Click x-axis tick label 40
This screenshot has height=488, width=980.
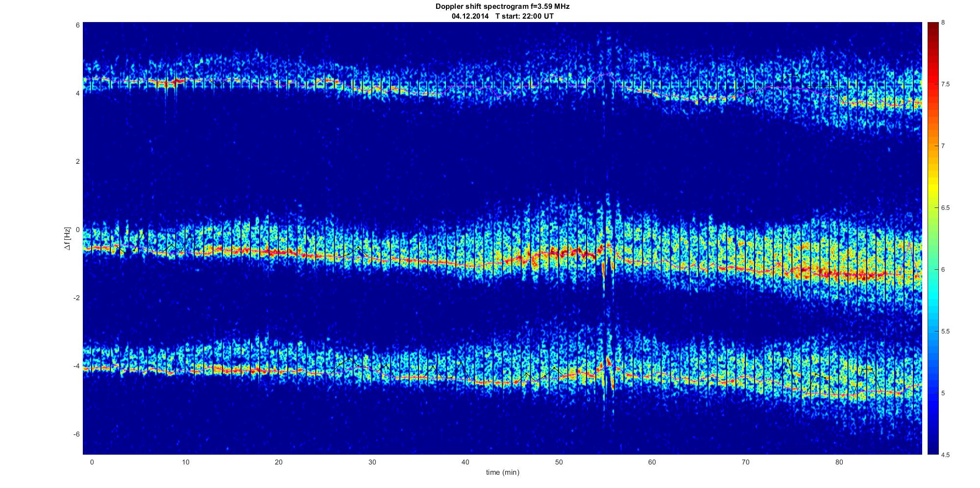point(465,462)
